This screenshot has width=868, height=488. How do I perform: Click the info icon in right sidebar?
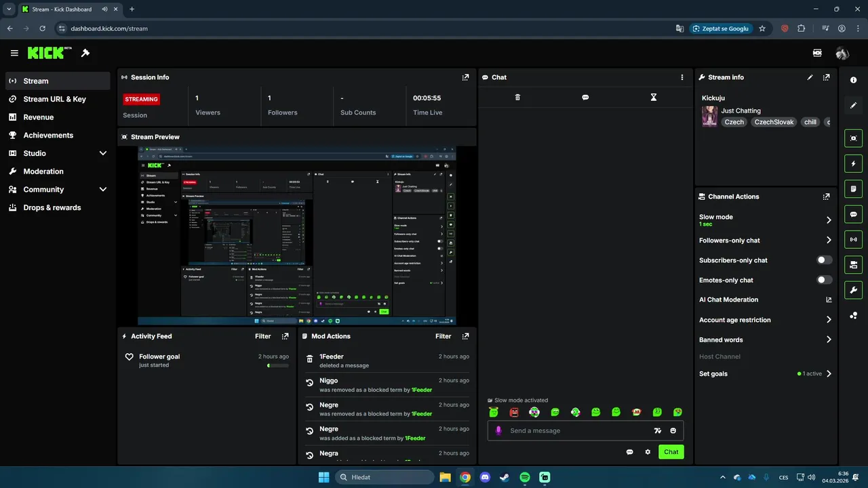(853, 80)
